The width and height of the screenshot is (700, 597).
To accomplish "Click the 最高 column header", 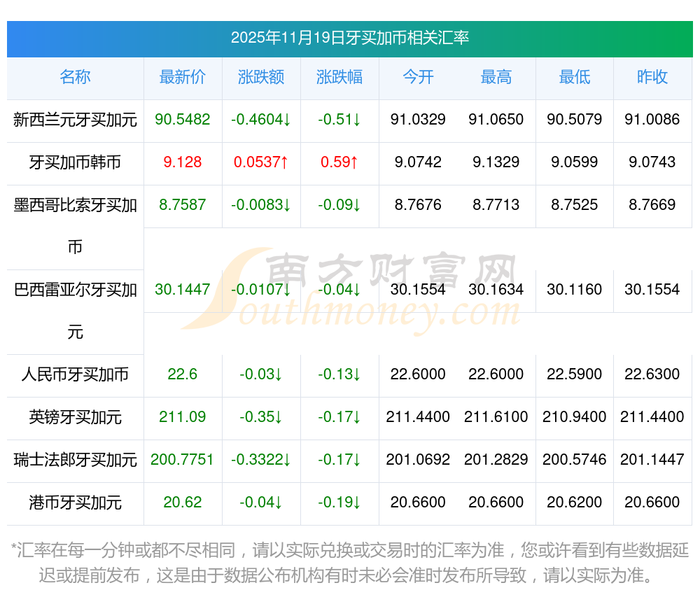I will 496,77.
